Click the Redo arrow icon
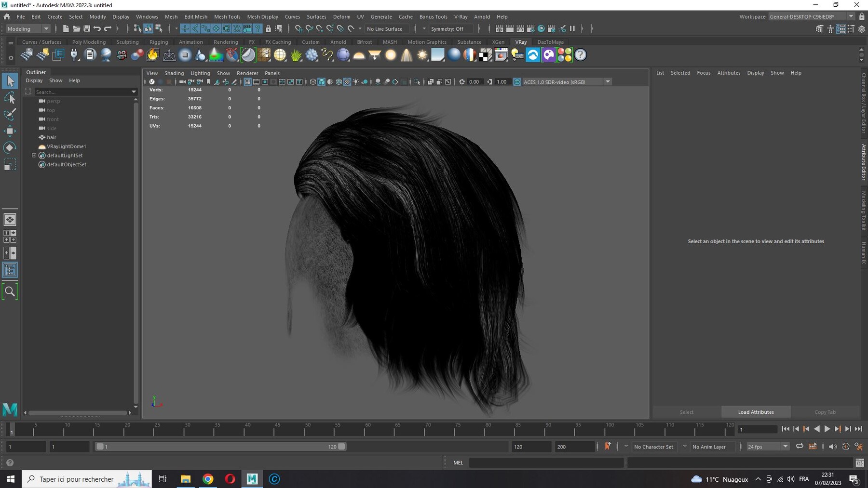 coord(108,29)
